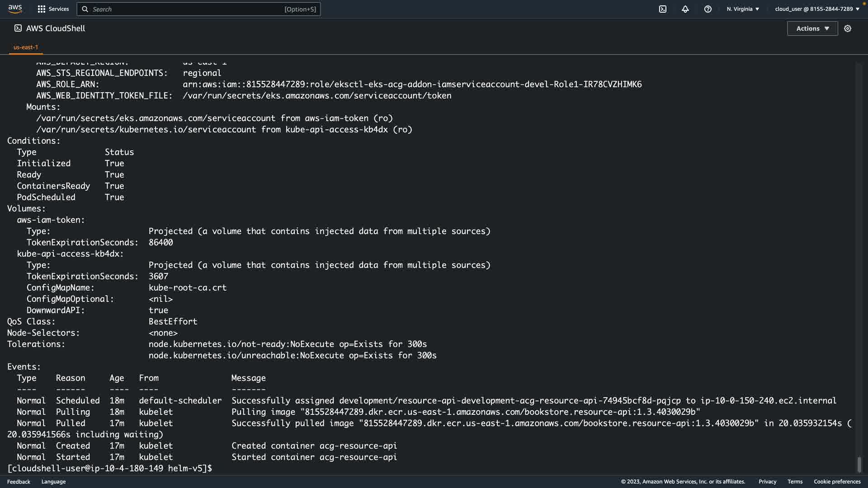
Task: Click the search magnifier icon
Action: pyautogui.click(x=85, y=9)
